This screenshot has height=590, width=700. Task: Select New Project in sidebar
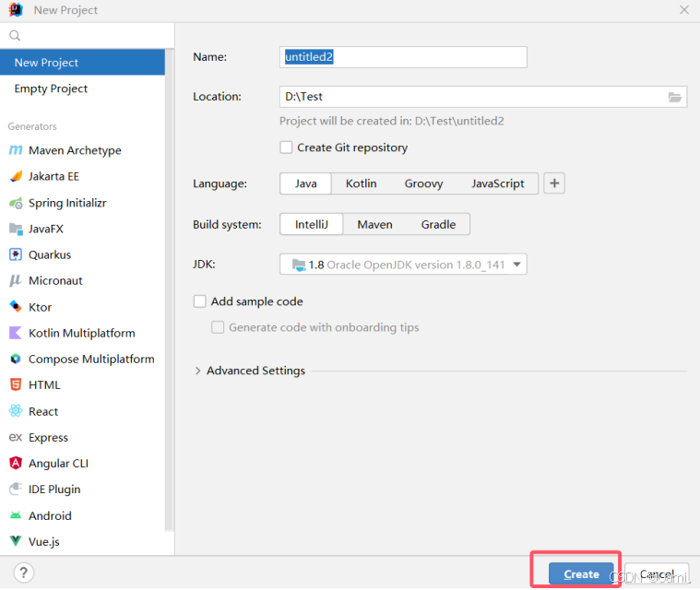(83, 63)
